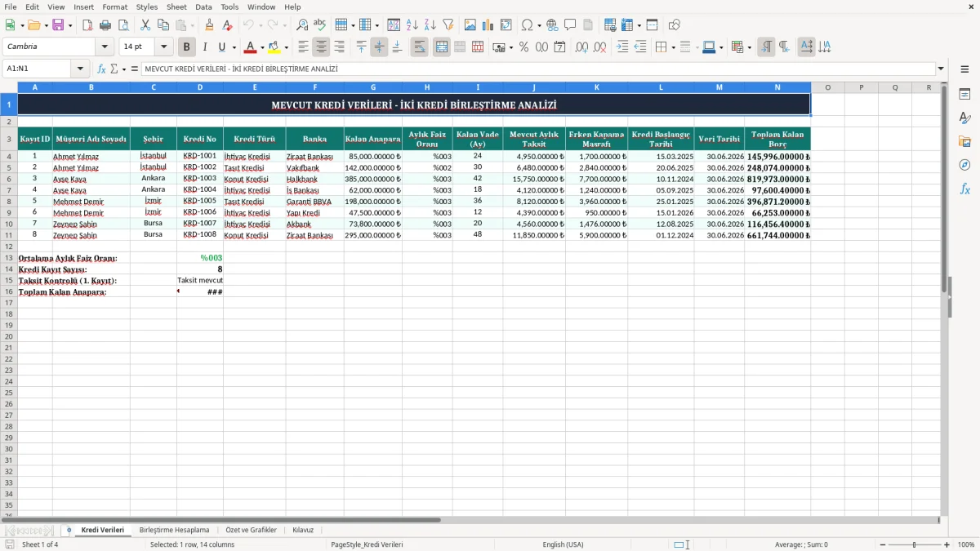Toggle Wrap Text button
980x551 pixels.
click(420, 47)
